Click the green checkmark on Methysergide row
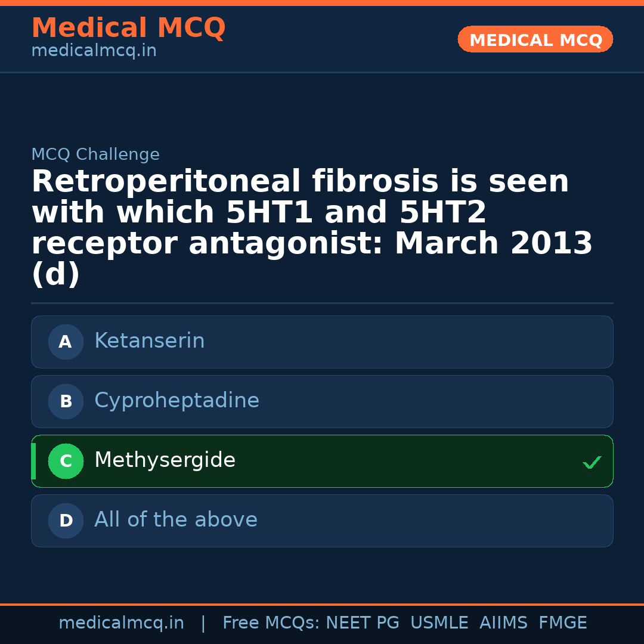Image resolution: width=644 pixels, height=644 pixels. (592, 462)
